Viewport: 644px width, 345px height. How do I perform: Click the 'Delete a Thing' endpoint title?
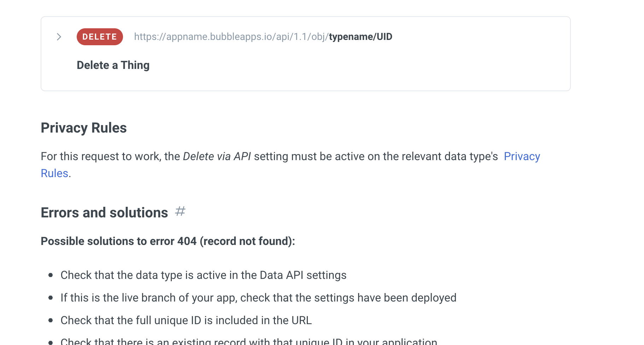113,65
